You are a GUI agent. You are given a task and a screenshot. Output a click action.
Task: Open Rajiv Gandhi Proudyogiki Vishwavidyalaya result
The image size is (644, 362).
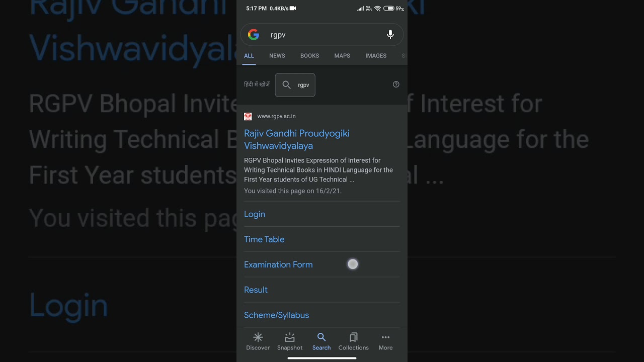pos(297,139)
